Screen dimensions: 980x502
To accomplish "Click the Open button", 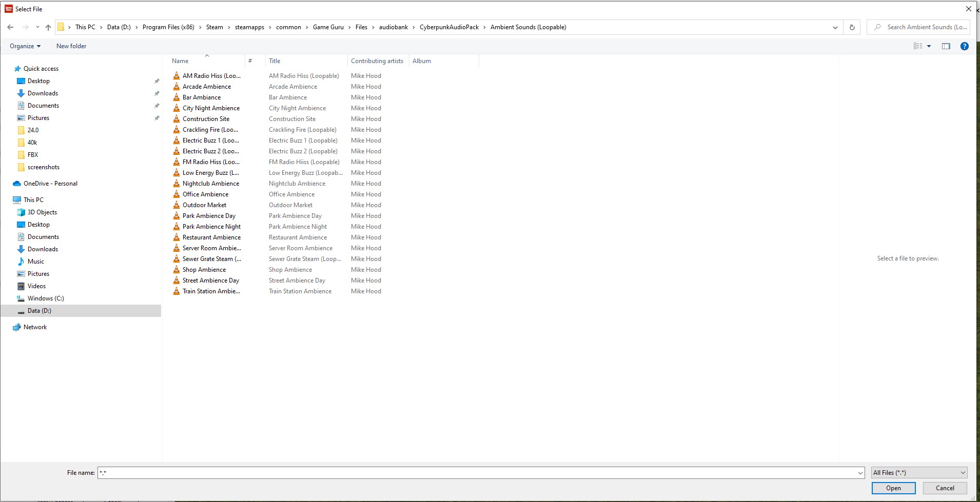I will tap(893, 488).
